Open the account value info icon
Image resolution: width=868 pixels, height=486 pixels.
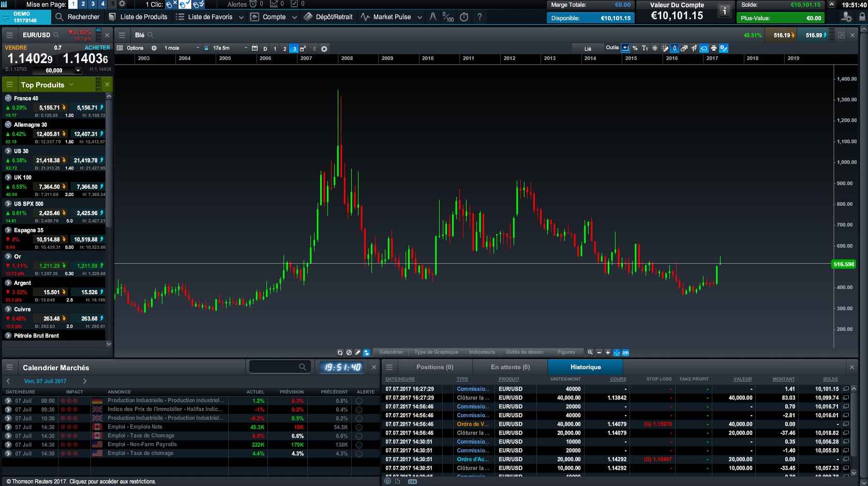point(725,11)
